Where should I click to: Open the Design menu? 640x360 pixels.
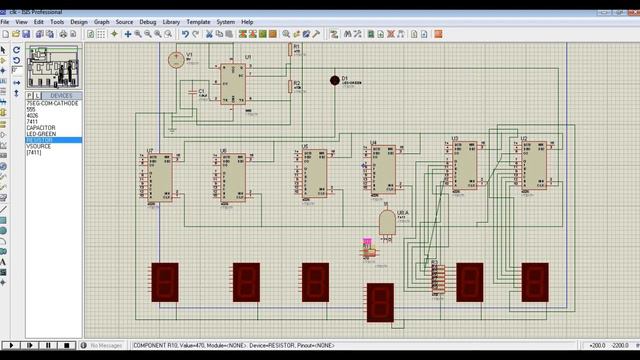[79, 22]
